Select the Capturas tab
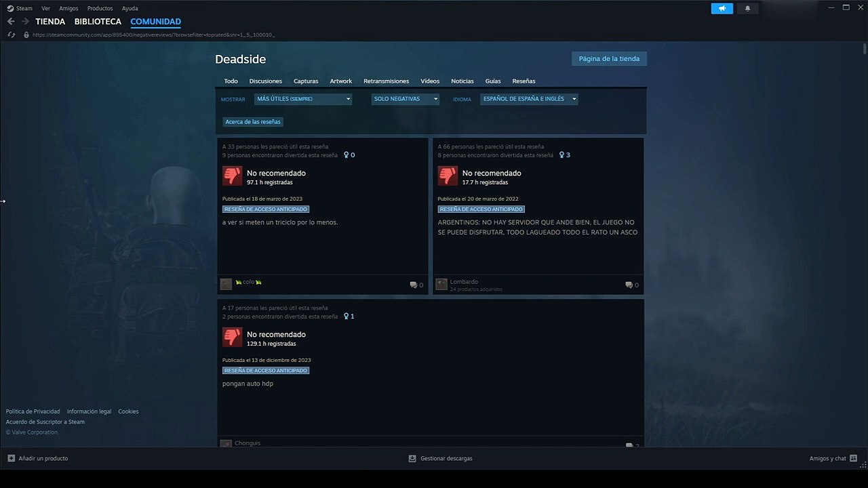Viewport: 868px width, 488px height. [306, 81]
